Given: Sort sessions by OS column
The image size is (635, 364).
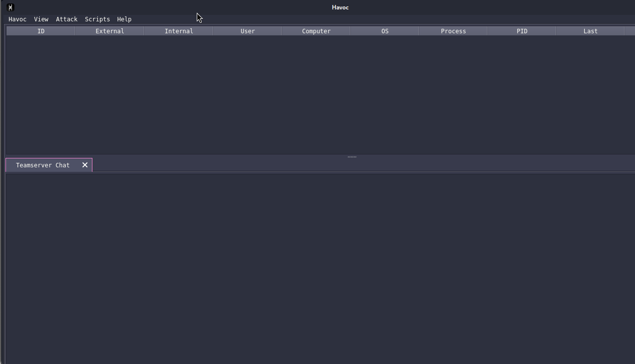Looking at the screenshot, I should click(x=385, y=31).
